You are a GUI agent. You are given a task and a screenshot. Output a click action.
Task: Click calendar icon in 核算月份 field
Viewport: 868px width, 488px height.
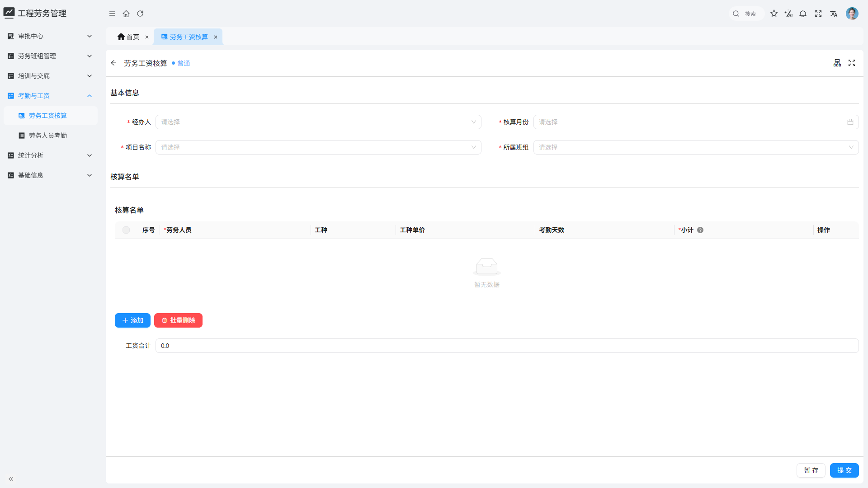click(850, 122)
